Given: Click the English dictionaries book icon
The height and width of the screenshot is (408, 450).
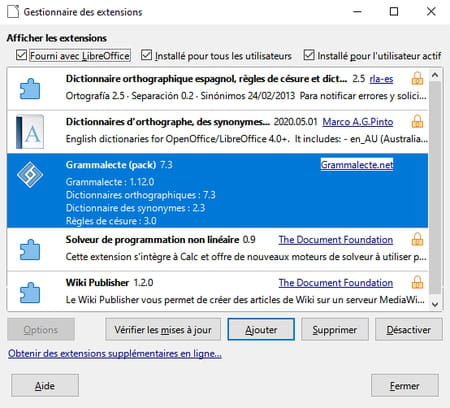Looking at the screenshot, I should tap(30, 132).
